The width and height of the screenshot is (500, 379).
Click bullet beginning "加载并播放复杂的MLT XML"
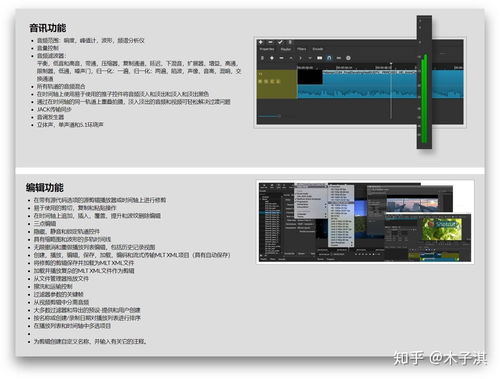pyautogui.click(x=84, y=271)
